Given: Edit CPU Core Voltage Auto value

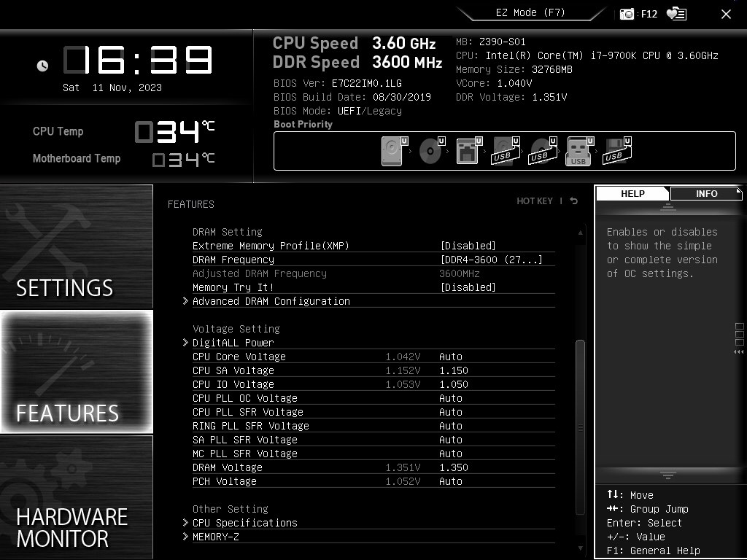Looking at the screenshot, I should [451, 357].
